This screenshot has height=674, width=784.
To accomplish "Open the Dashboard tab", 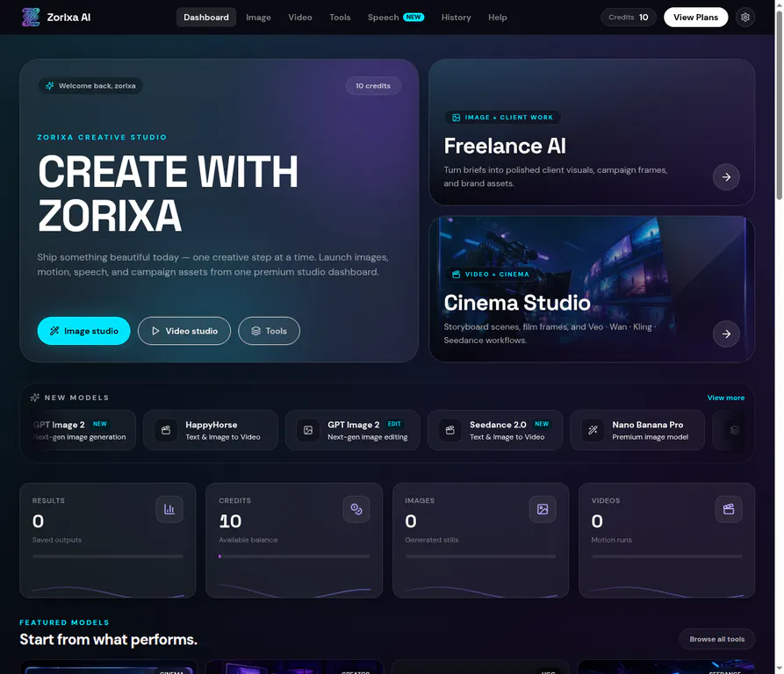I will (206, 17).
